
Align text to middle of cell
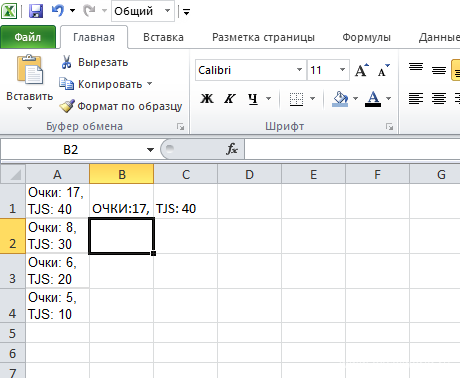point(439,70)
